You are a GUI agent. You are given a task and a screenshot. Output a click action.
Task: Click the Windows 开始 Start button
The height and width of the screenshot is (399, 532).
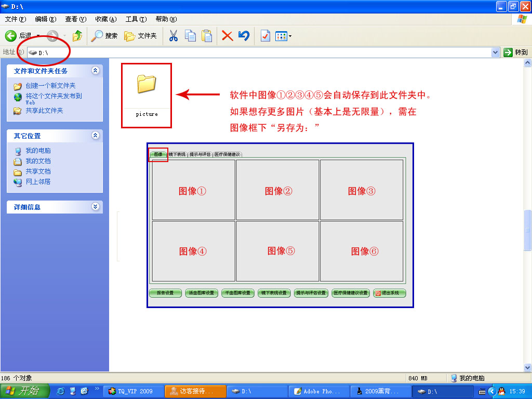[25, 391]
